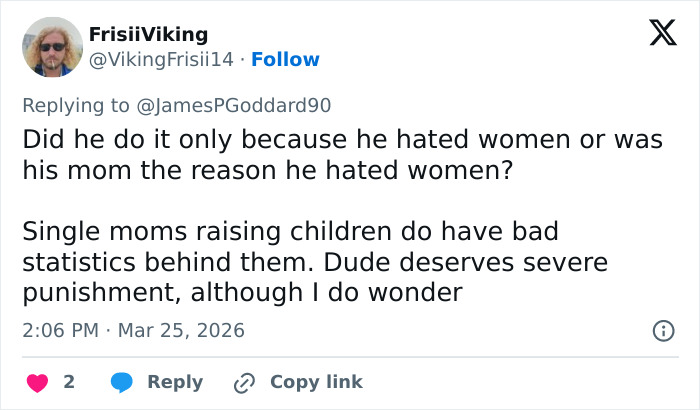Open the tweet info circle icon

(x=661, y=330)
